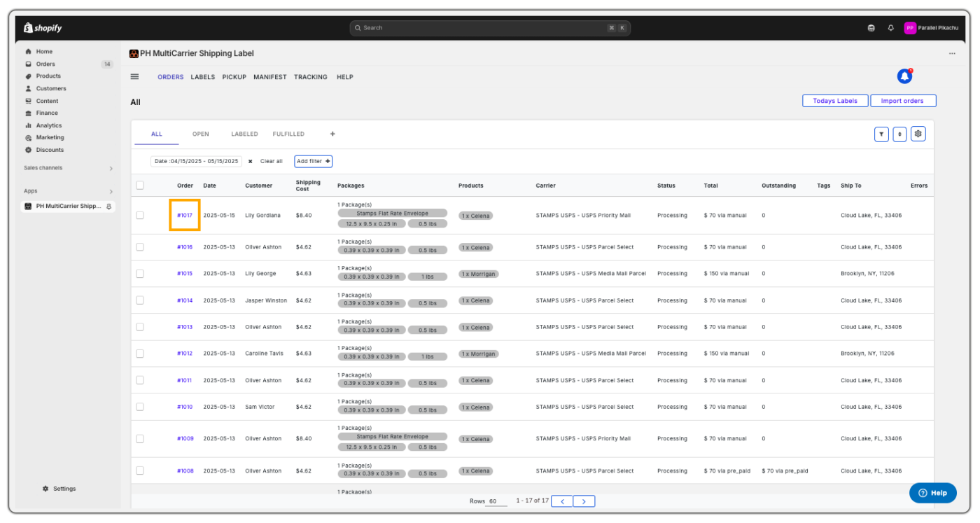Screen dimensions: 980x523
Task: Click the blue bell notification icon
Action: (x=904, y=76)
